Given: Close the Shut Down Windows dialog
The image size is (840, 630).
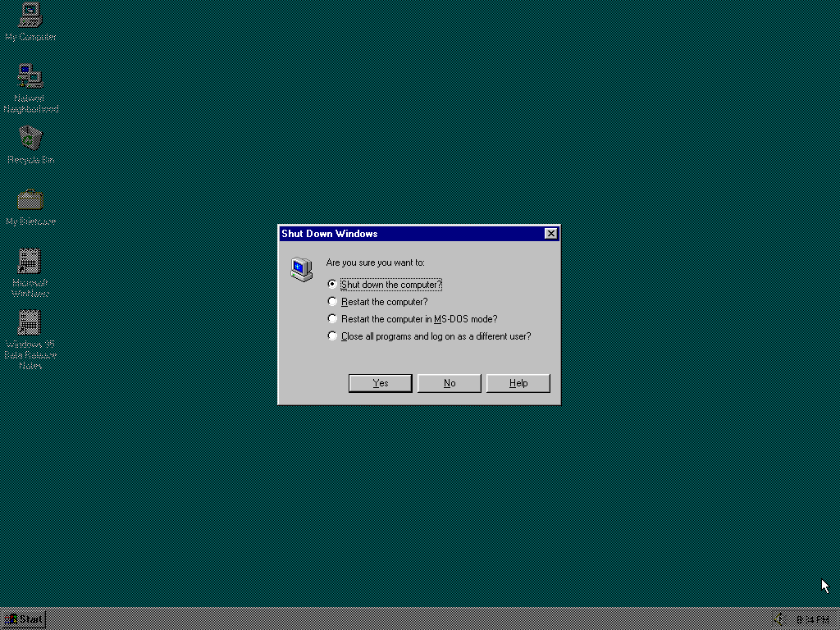Looking at the screenshot, I should pos(550,234).
